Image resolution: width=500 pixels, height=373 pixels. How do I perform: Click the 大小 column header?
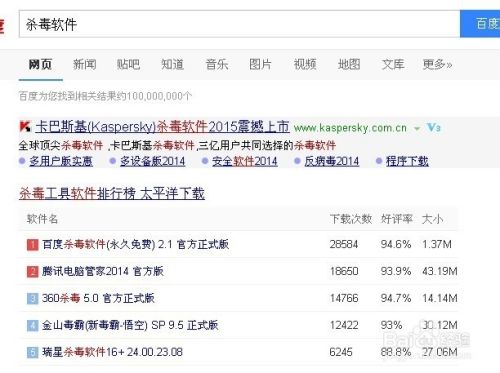coord(432,219)
